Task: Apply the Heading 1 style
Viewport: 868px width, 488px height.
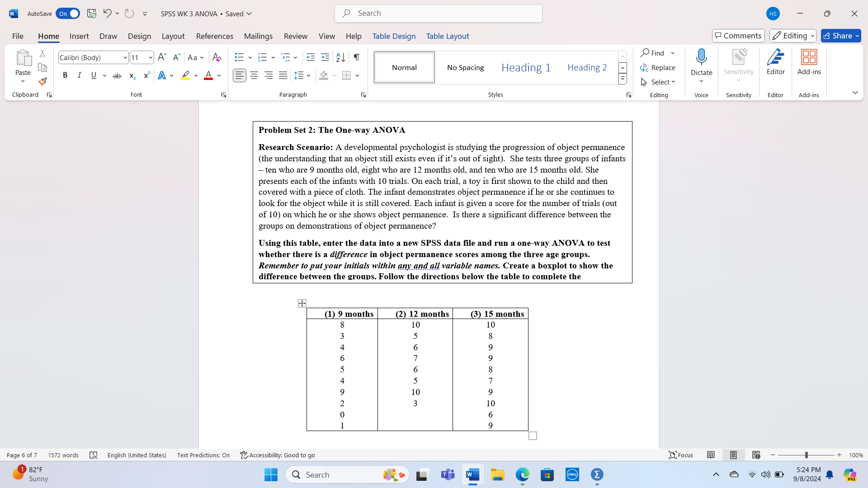Action: [x=526, y=67]
